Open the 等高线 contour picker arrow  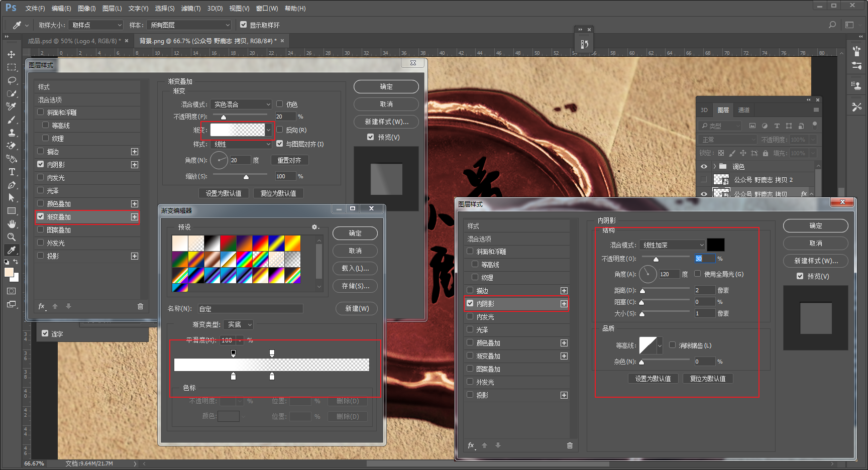(x=660, y=345)
